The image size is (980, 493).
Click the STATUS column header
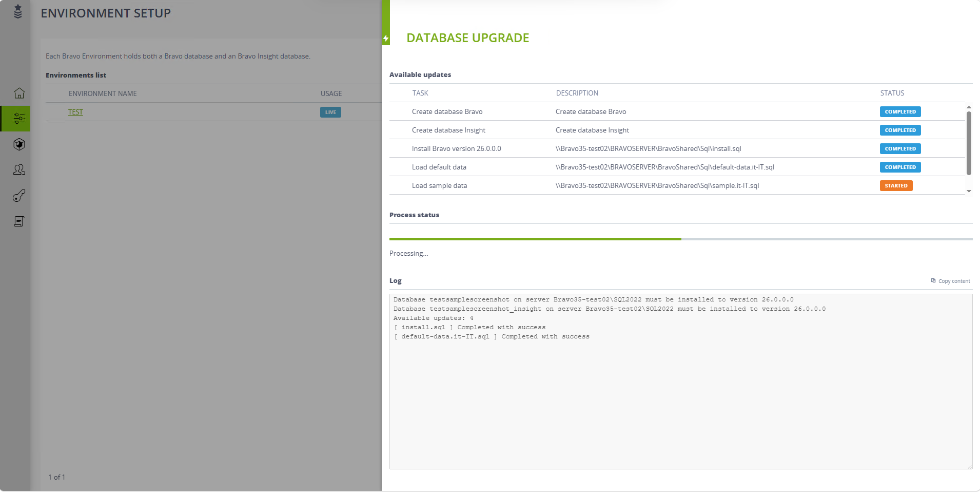(892, 93)
